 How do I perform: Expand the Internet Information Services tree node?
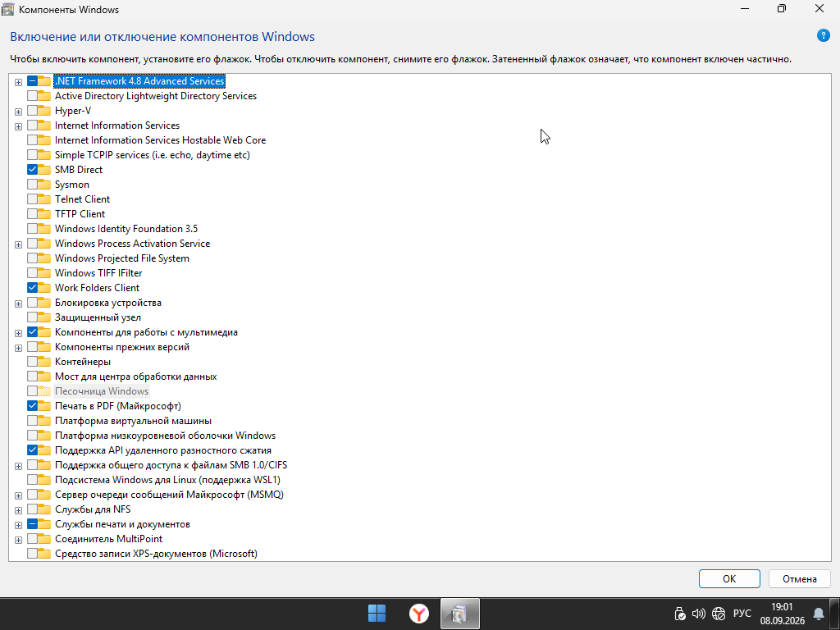18,126
